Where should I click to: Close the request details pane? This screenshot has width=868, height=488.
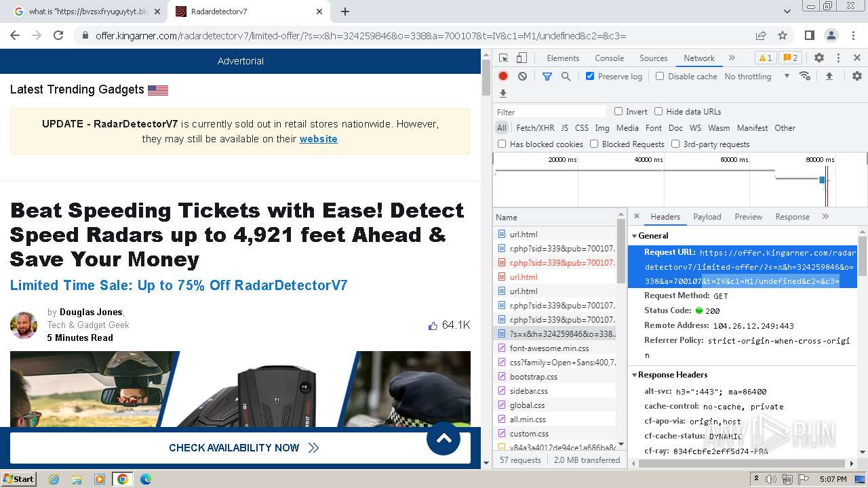coord(636,216)
